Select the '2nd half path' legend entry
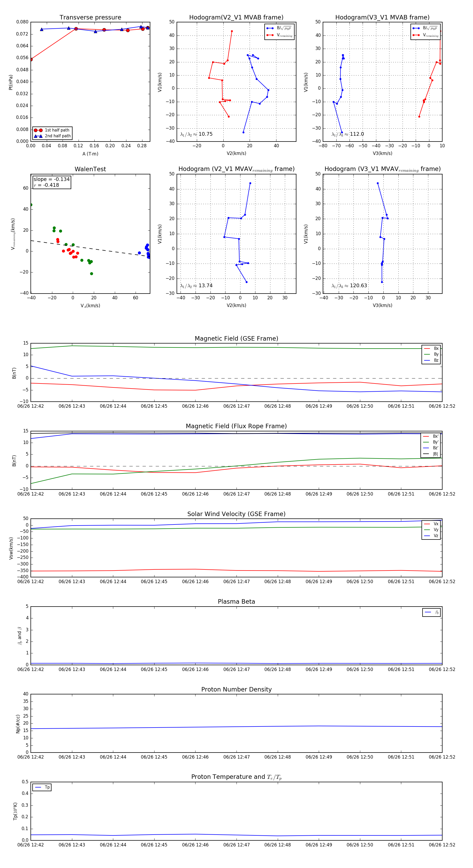Screen dimensions: 473x868 pos(52,136)
